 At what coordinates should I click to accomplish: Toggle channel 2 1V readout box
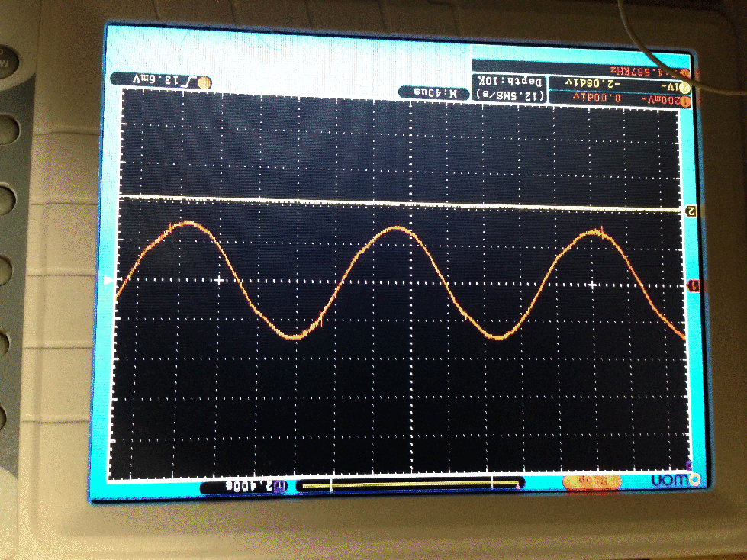(620, 84)
